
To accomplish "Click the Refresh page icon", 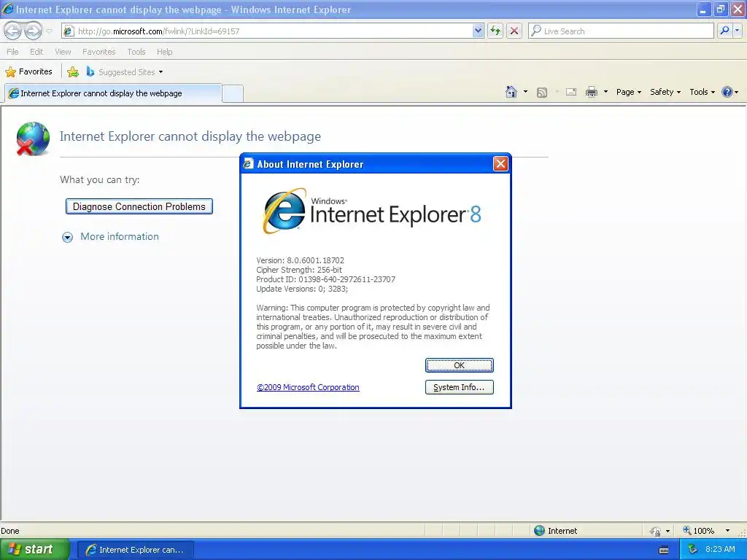I will coord(495,31).
